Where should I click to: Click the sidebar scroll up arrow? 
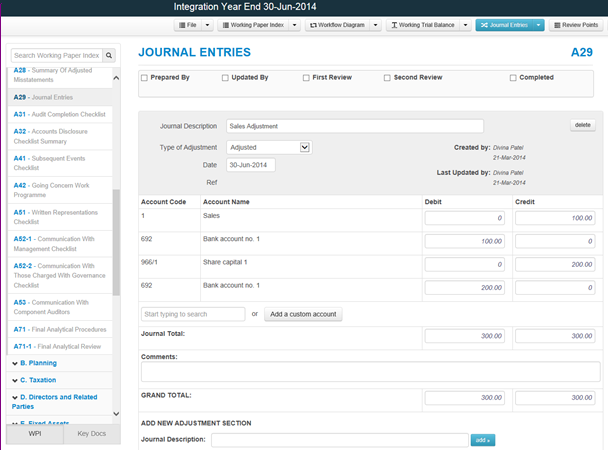(116, 78)
